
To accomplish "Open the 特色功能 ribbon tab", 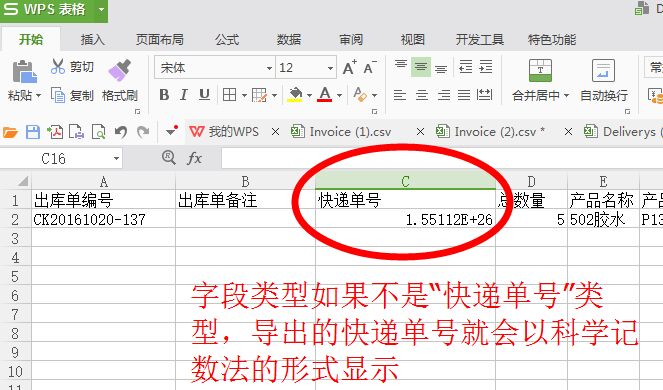I will click(x=552, y=40).
